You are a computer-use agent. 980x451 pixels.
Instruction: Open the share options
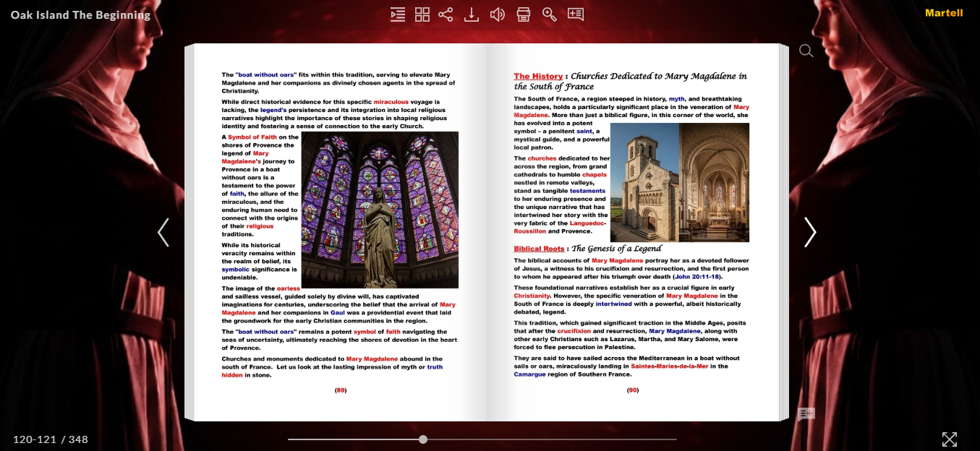(x=446, y=14)
